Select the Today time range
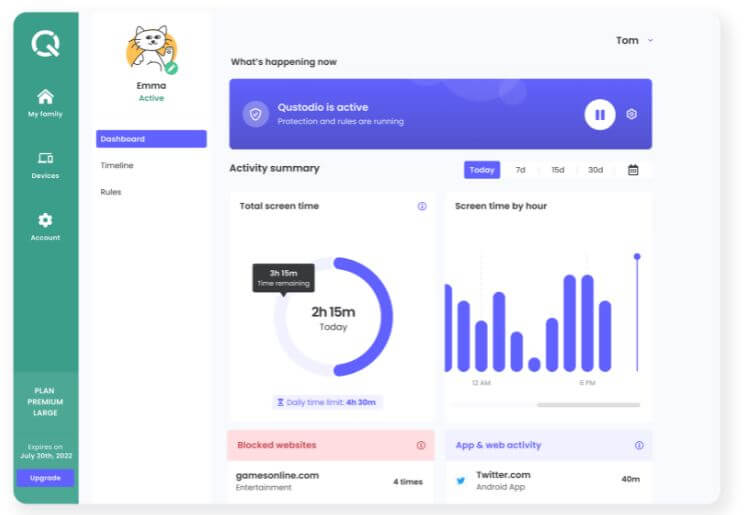The width and height of the screenshot is (750, 515). point(482,170)
